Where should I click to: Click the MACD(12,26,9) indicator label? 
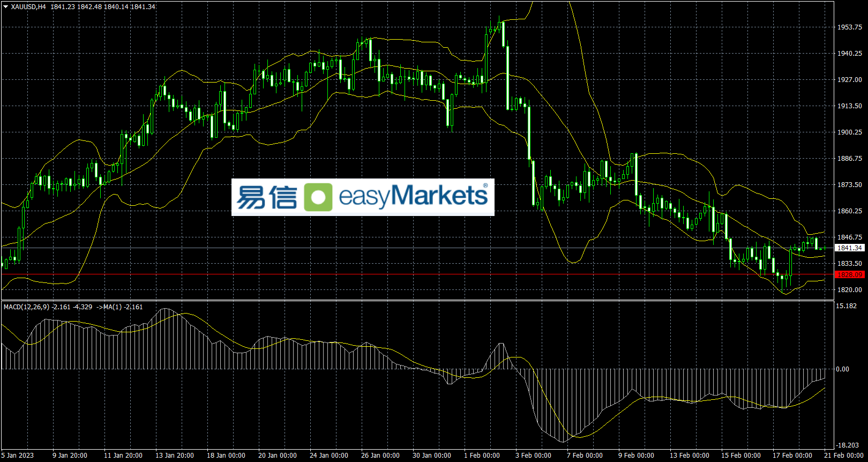pos(27,307)
